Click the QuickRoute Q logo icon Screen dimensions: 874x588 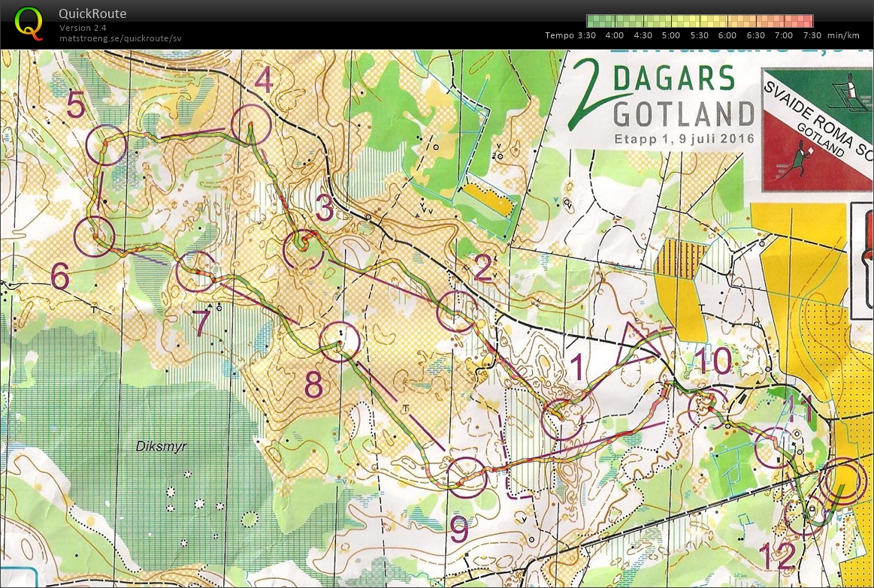(x=29, y=23)
